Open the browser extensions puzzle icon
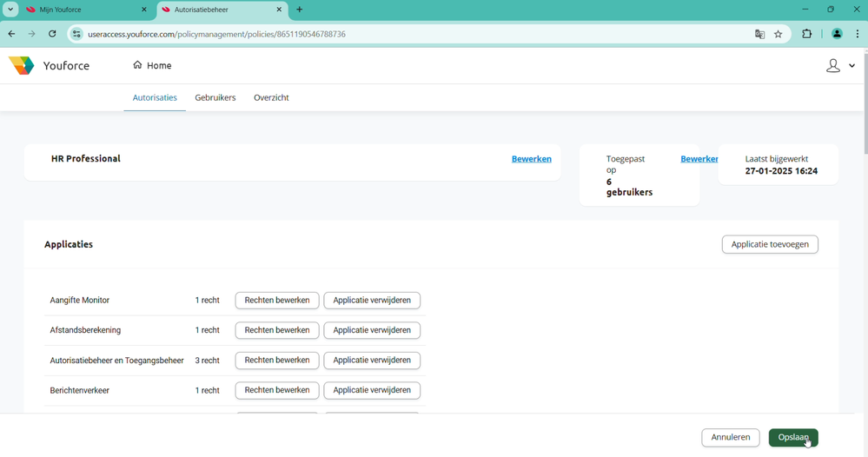 point(806,34)
